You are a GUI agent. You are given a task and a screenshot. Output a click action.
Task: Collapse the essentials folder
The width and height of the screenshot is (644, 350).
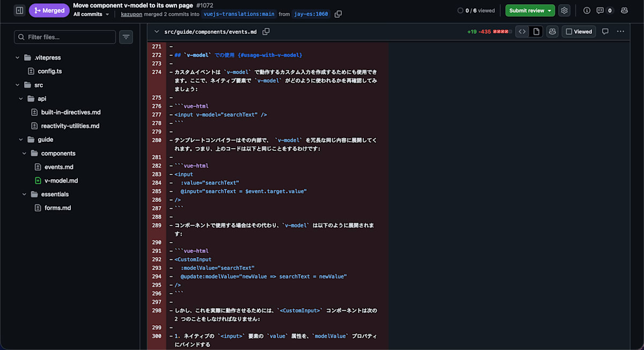(x=25, y=194)
